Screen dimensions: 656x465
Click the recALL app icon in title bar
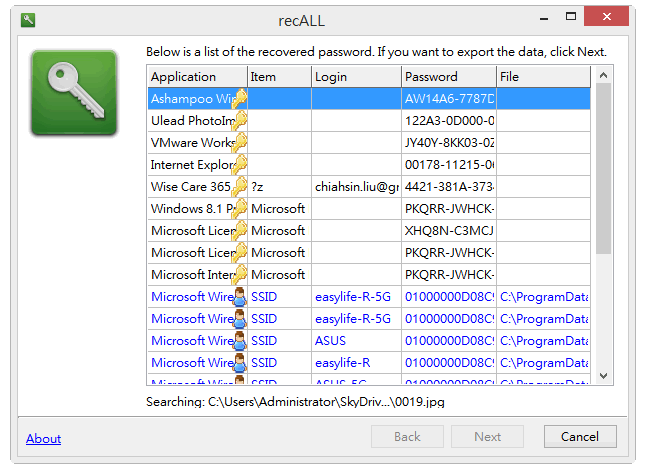pos(28,20)
